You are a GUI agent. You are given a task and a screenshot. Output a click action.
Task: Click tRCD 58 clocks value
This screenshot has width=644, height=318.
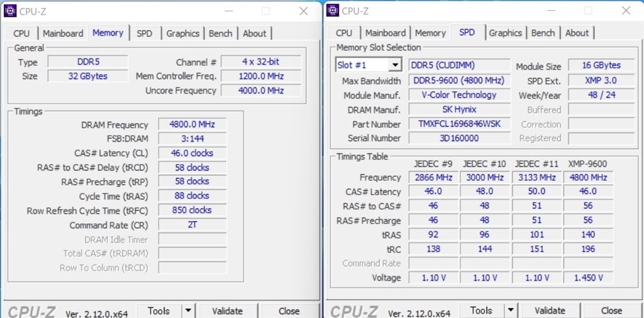[x=192, y=167]
